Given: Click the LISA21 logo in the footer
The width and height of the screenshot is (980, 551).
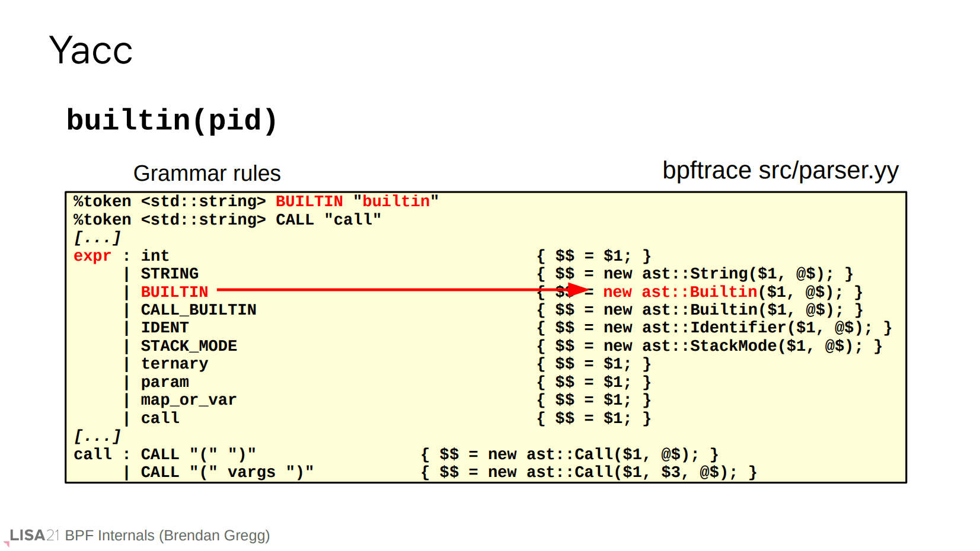Looking at the screenshot, I should pyautogui.click(x=34, y=536).
